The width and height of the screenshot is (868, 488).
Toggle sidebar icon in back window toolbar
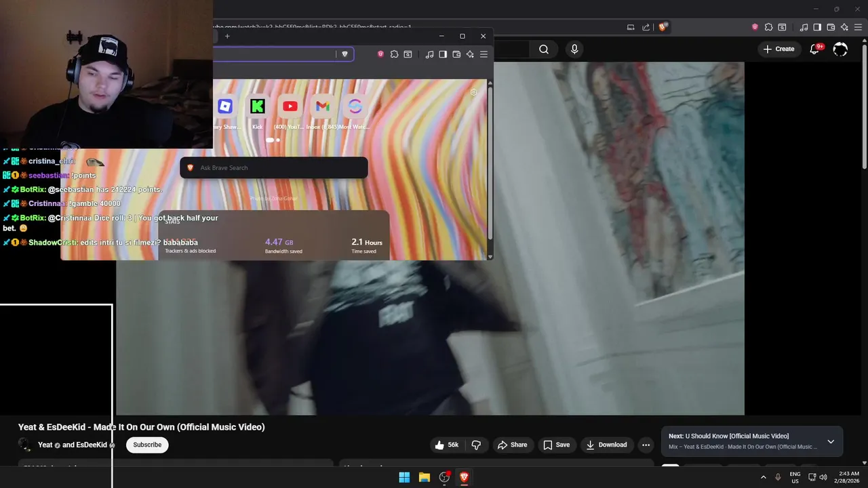pos(817,27)
